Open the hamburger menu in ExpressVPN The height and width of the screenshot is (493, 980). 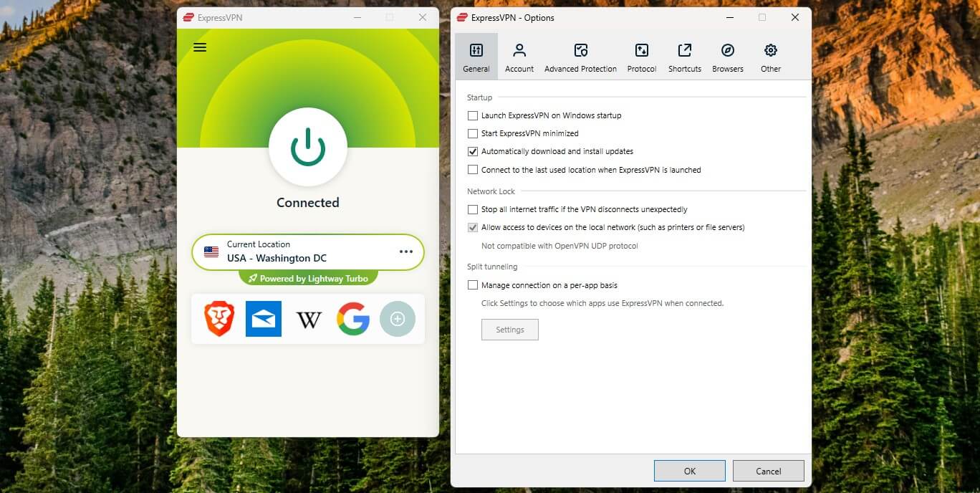coord(200,47)
